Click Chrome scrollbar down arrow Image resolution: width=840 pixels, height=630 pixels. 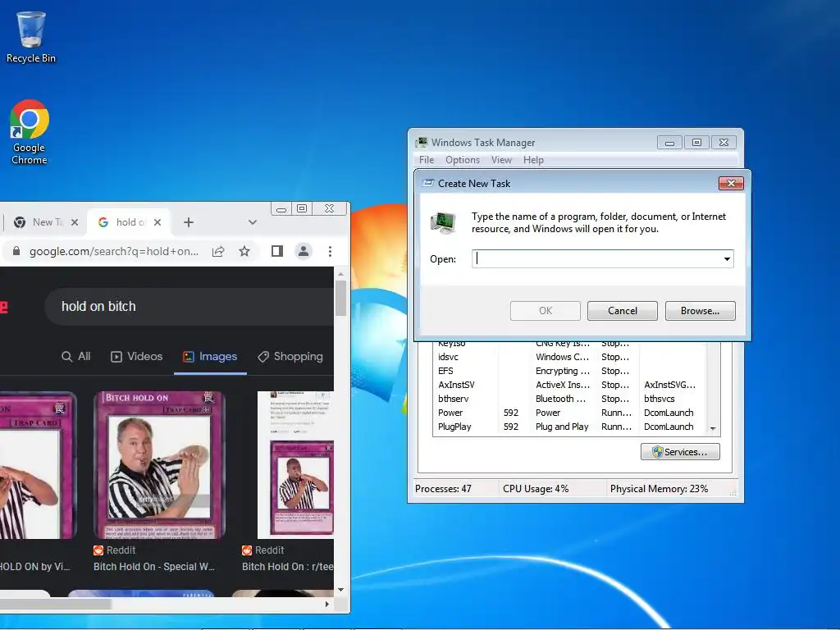point(340,590)
